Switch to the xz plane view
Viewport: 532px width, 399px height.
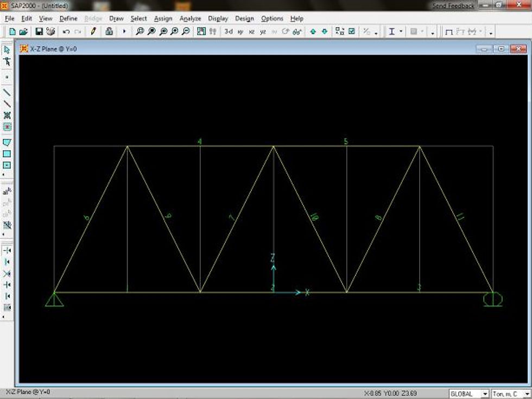(251, 31)
